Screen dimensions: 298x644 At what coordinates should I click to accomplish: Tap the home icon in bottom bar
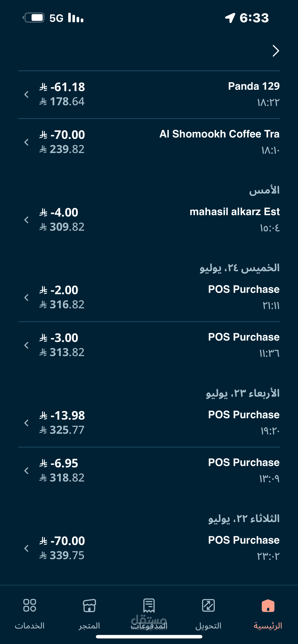pos(268,606)
